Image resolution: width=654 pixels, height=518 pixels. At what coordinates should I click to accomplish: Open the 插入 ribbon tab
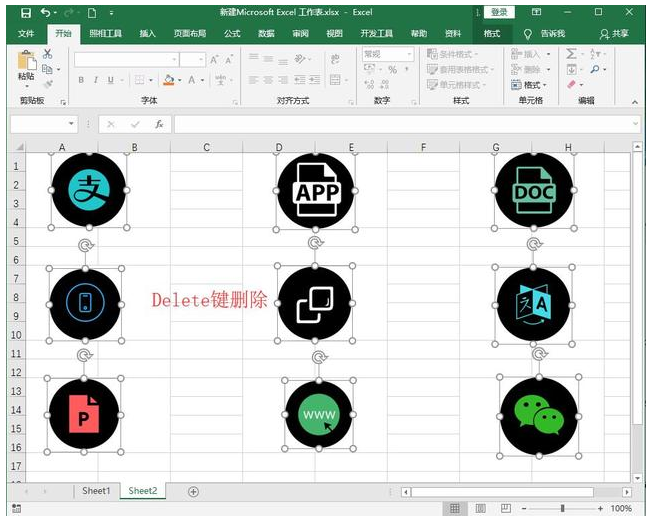[148, 33]
